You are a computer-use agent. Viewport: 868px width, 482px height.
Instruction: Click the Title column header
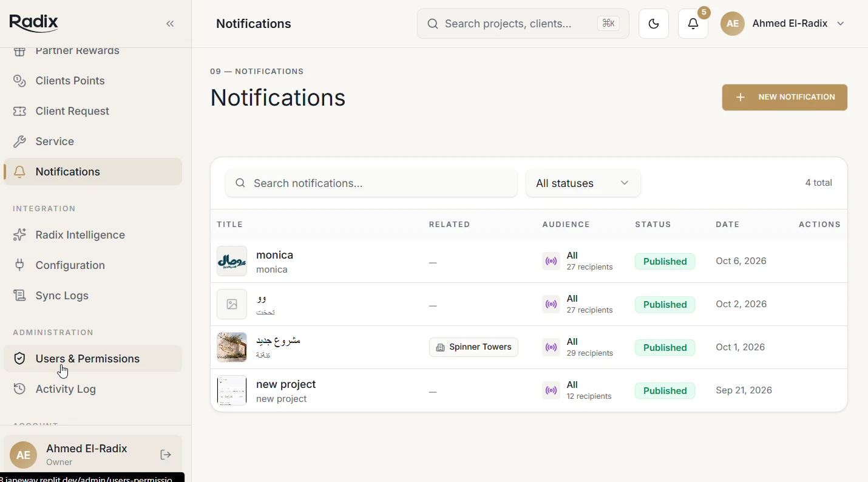(230, 225)
